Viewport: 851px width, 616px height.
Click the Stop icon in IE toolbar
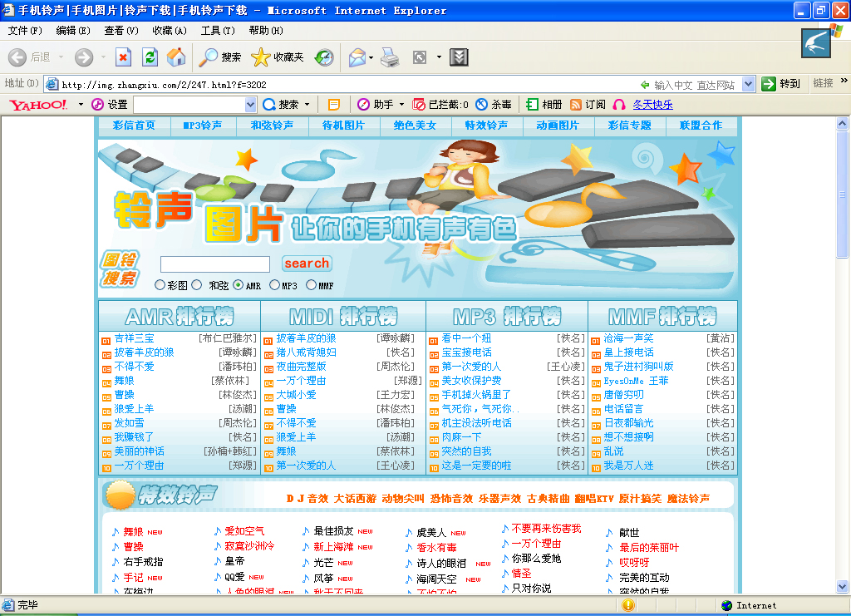[x=123, y=57]
